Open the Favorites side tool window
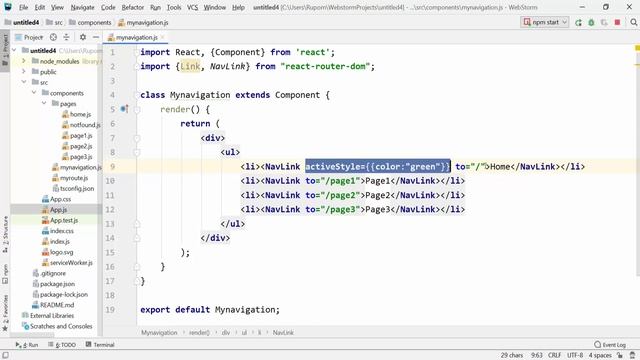Viewport: 640px width, 360px height. click(5, 313)
